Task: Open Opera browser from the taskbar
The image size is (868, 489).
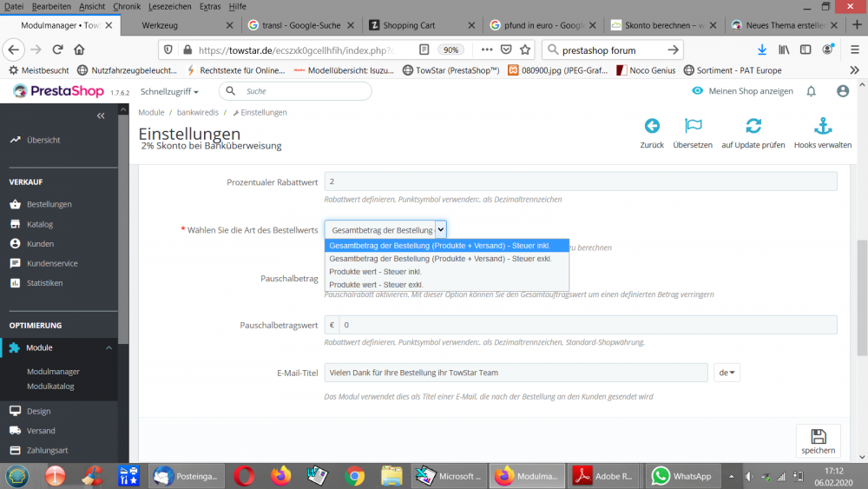Action: [x=244, y=476]
